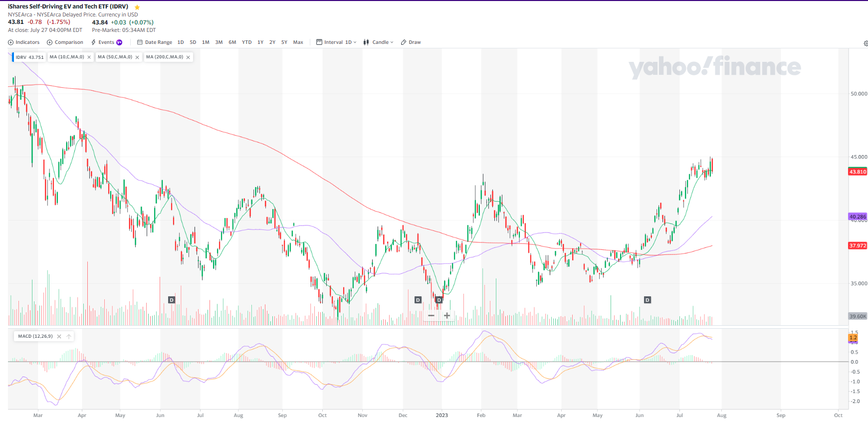Screen dimensions: 868x425
Task: Select the 2Y date range
Action: tap(272, 42)
